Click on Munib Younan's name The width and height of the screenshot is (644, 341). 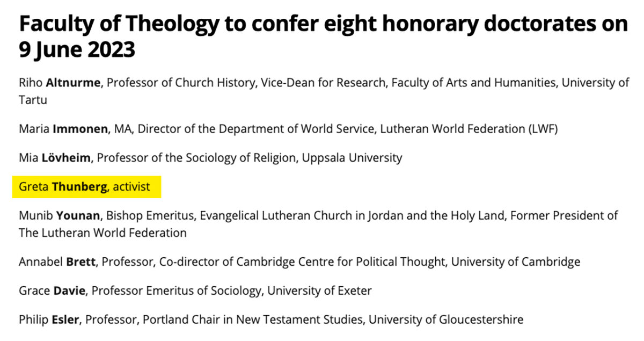[59, 216]
